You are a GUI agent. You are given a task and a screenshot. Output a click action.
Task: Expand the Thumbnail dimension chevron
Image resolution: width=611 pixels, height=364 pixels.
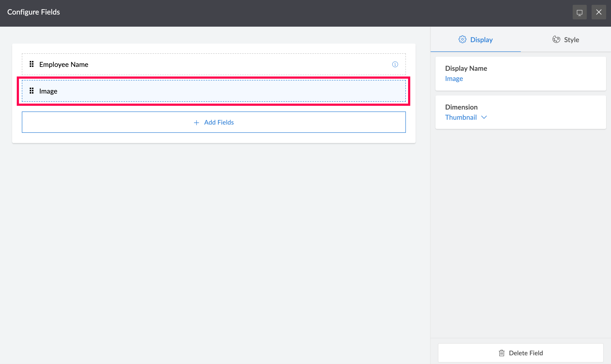pyautogui.click(x=484, y=117)
